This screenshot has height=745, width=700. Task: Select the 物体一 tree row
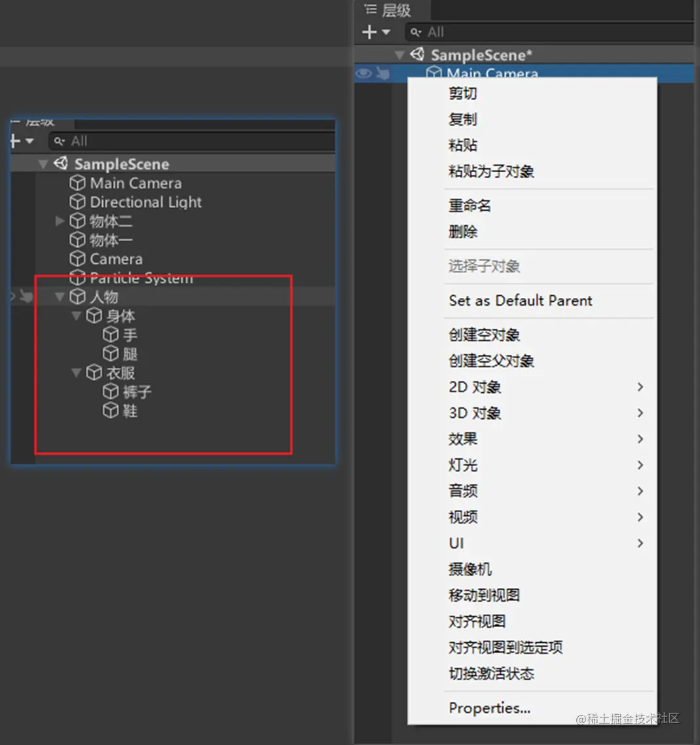[x=173, y=240]
